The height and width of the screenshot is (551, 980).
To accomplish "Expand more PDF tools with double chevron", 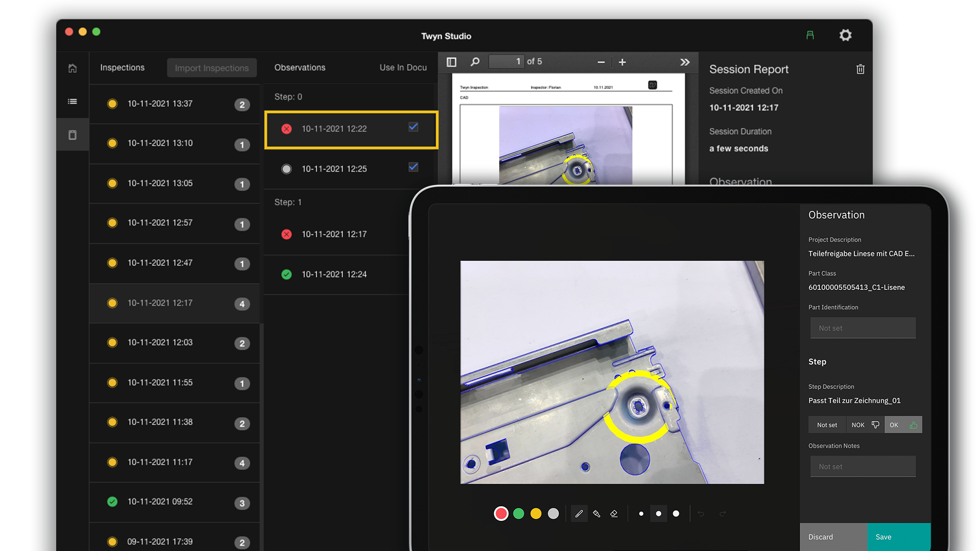I will (x=684, y=62).
